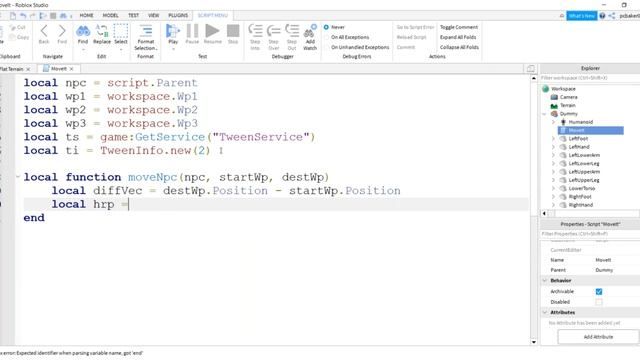Open the VIEW ribbon tab

point(153,16)
